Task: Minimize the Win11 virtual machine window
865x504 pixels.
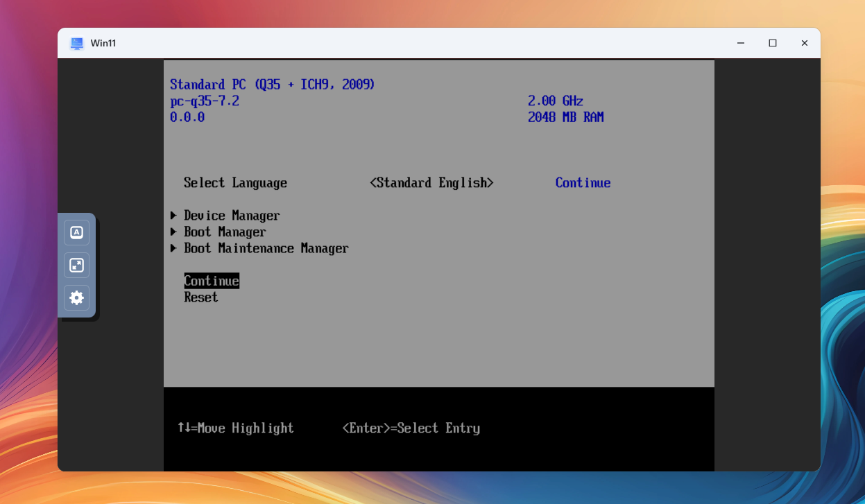Action: (x=740, y=43)
